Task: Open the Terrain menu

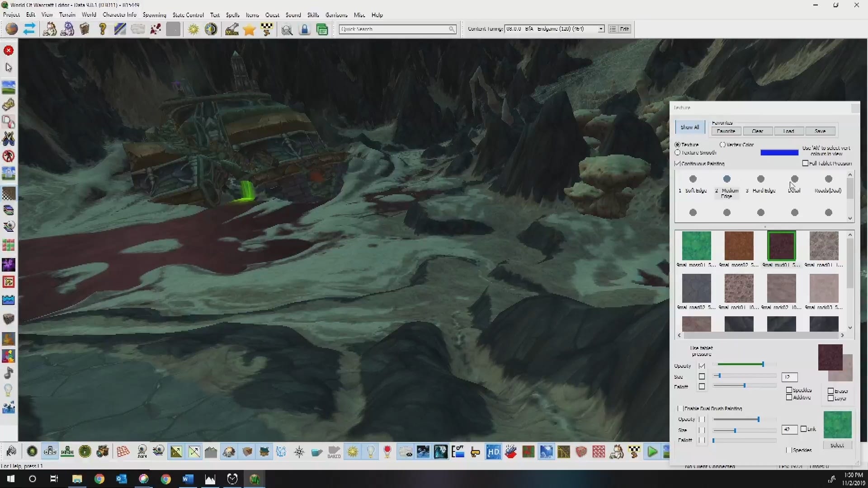Action: click(67, 15)
